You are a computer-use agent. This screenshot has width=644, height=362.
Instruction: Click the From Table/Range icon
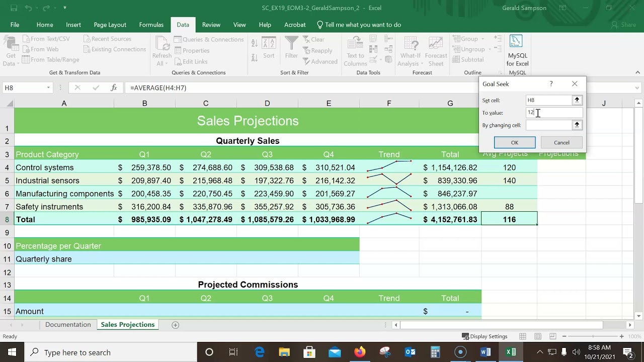25,59
